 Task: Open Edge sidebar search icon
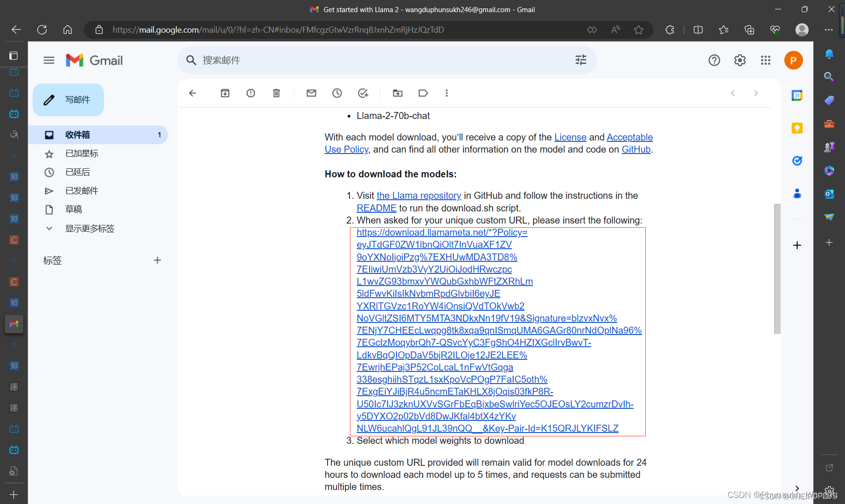(x=829, y=77)
